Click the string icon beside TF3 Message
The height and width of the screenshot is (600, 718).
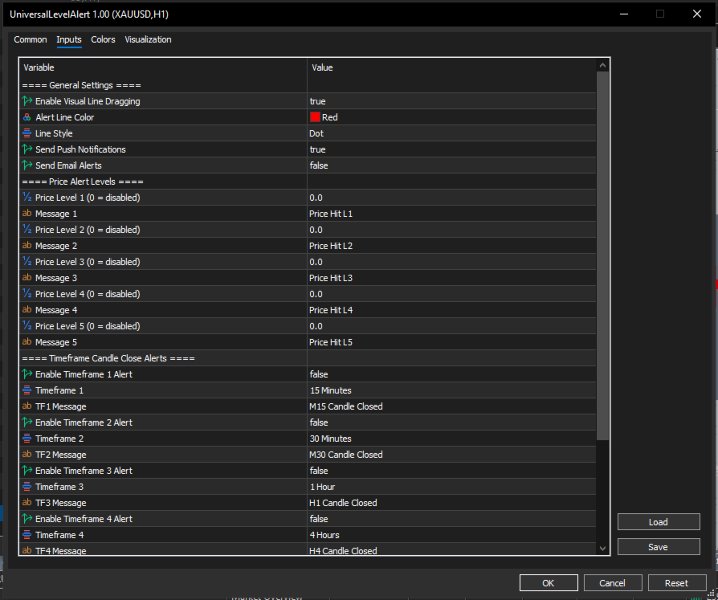tap(27, 502)
